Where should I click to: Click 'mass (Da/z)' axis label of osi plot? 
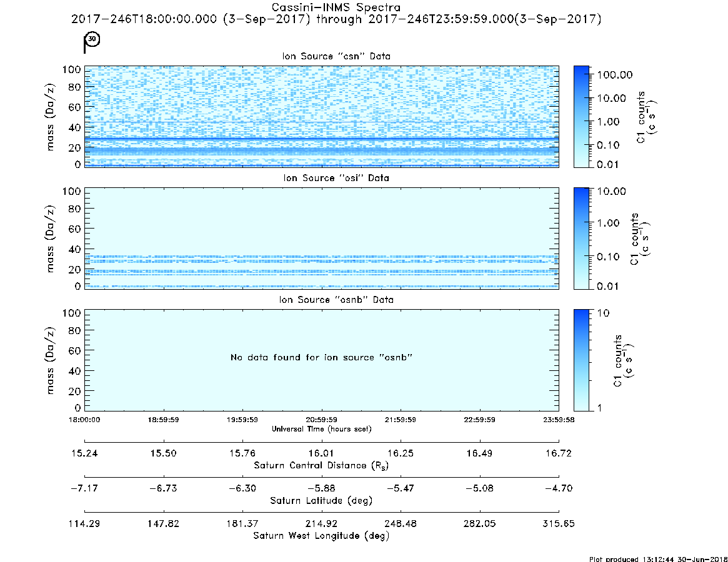[50, 239]
